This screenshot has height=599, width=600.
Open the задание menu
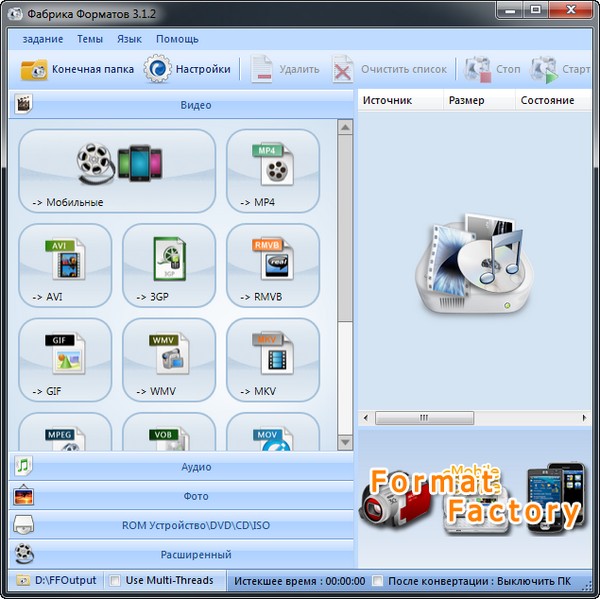point(43,39)
